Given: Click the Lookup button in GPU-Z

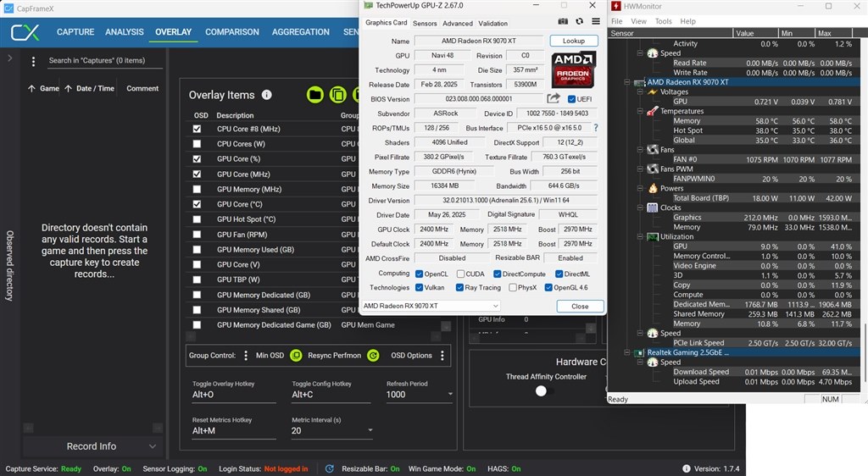Looking at the screenshot, I should (574, 41).
